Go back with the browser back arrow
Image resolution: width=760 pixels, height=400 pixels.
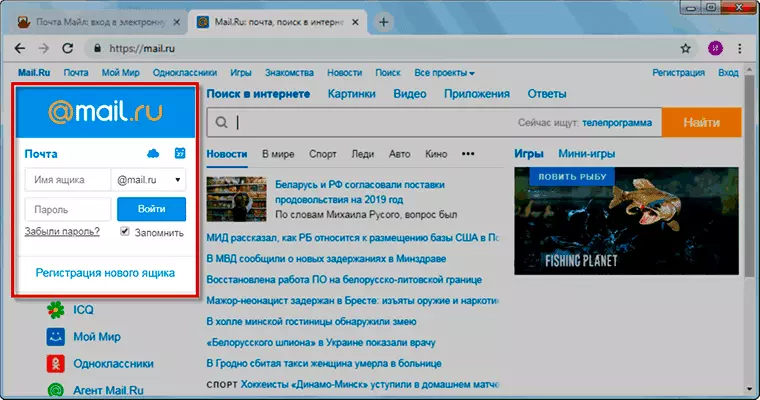click(20, 48)
